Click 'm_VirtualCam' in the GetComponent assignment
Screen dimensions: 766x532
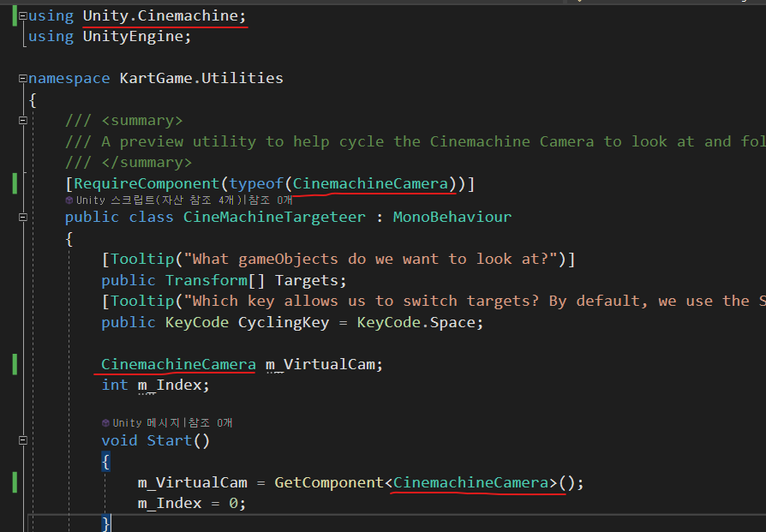(x=192, y=482)
